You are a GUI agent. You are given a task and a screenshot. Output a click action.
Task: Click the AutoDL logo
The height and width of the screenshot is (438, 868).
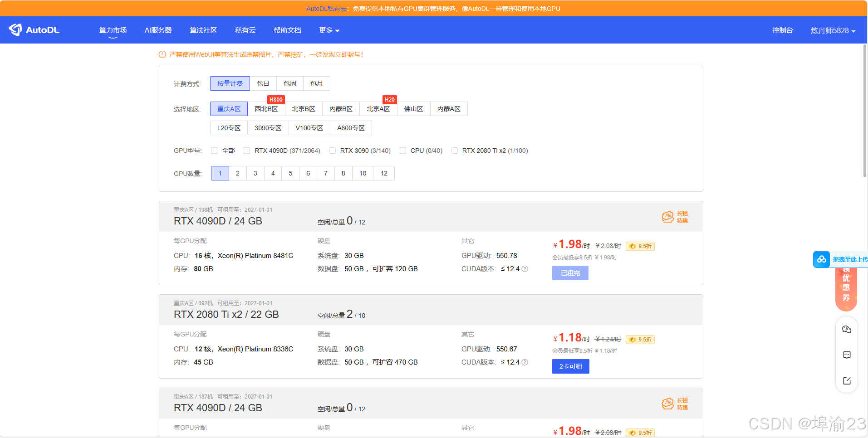tap(34, 30)
